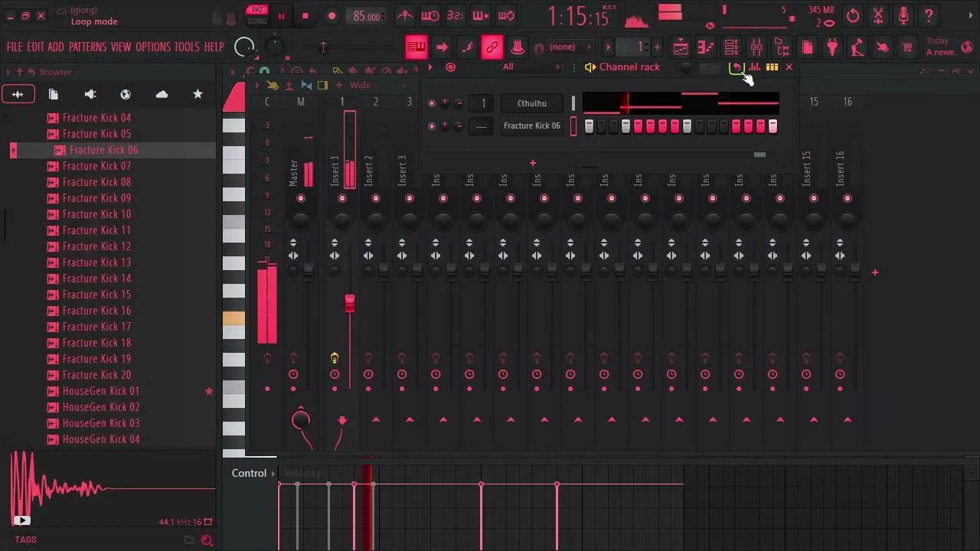
Task: Toggle first step of Fracture Kick 06
Action: click(x=589, y=126)
